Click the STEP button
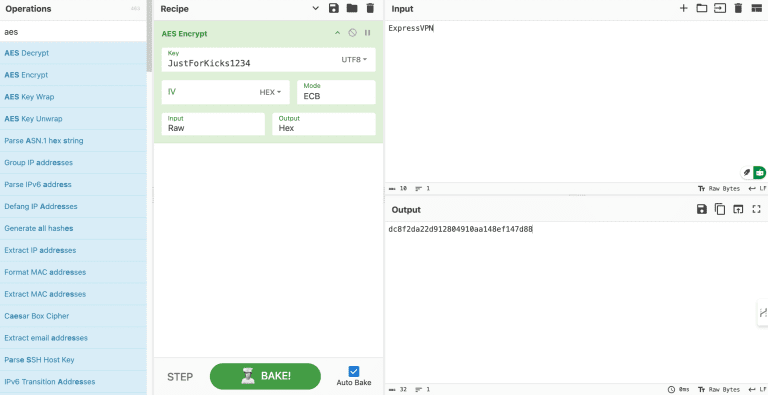Image resolution: width=768 pixels, height=395 pixels. (x=180, y=377)
